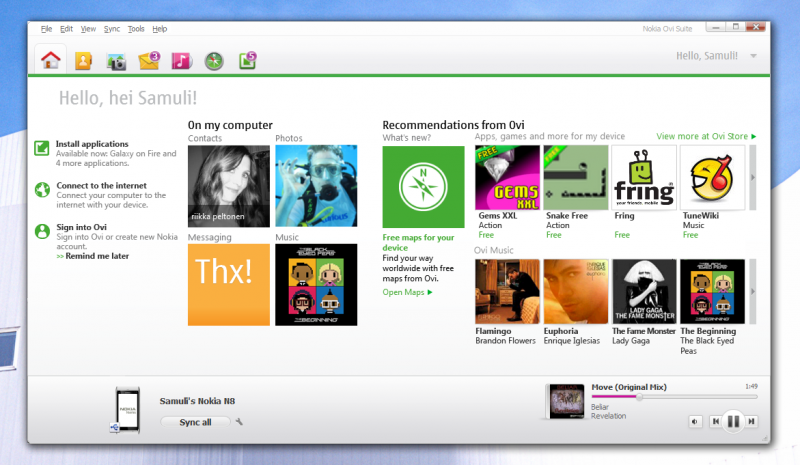Viewport: 800px width, 465px height.
Task: Click Install applications heading
Action: tap(92, 144)
